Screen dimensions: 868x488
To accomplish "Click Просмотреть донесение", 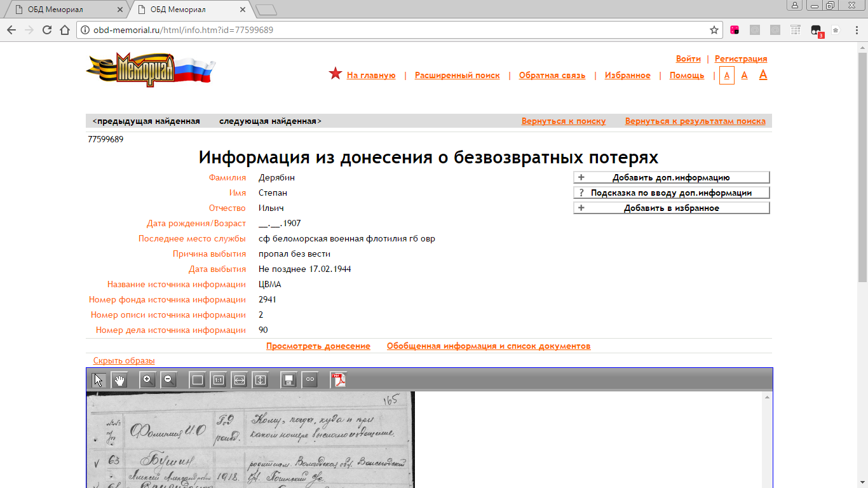I will (x=318, y=346).
